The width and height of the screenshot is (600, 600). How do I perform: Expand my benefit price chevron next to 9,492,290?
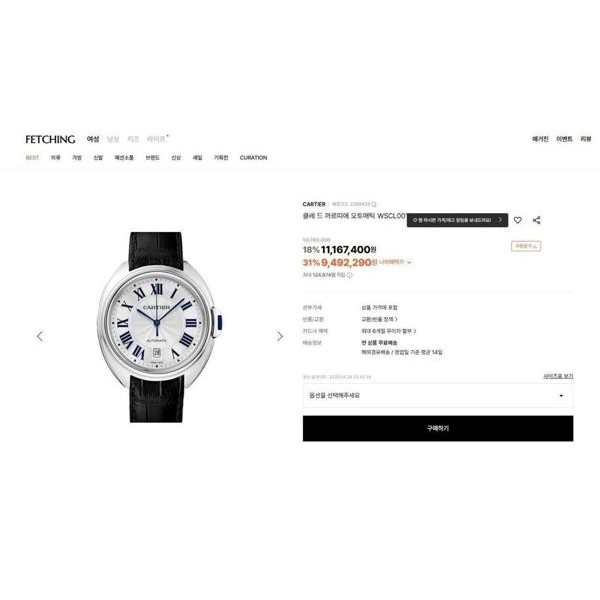tap(409, 262)
